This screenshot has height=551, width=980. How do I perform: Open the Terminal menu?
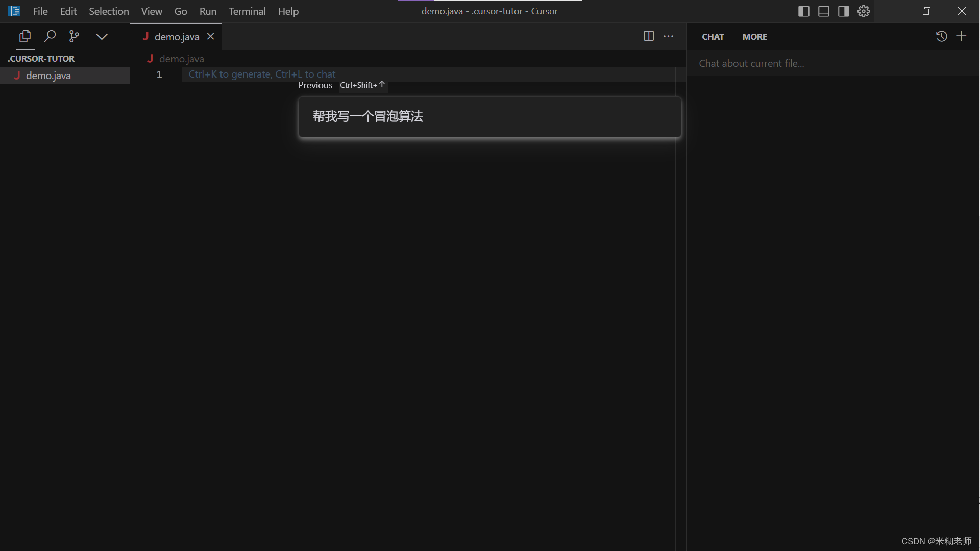(x=247, y=11)
